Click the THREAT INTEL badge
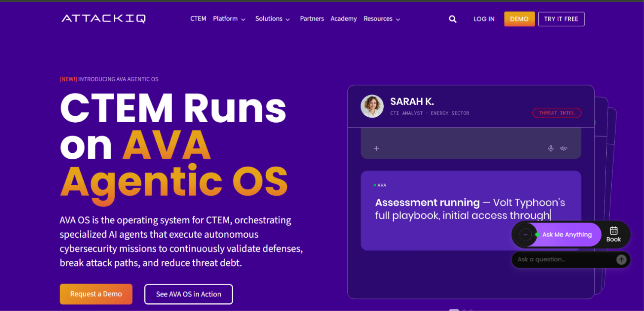The width and height of the screenshot is (644, 311). (x=557, y=113)
